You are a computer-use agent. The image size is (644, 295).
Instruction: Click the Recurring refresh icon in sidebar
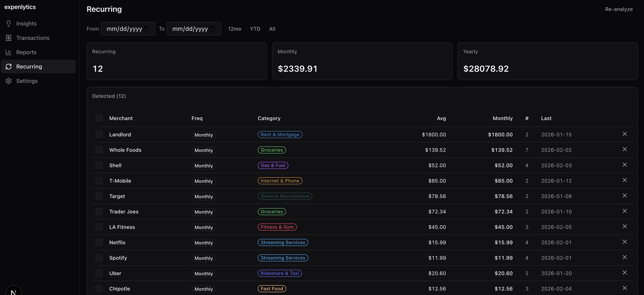pos(9,66)
